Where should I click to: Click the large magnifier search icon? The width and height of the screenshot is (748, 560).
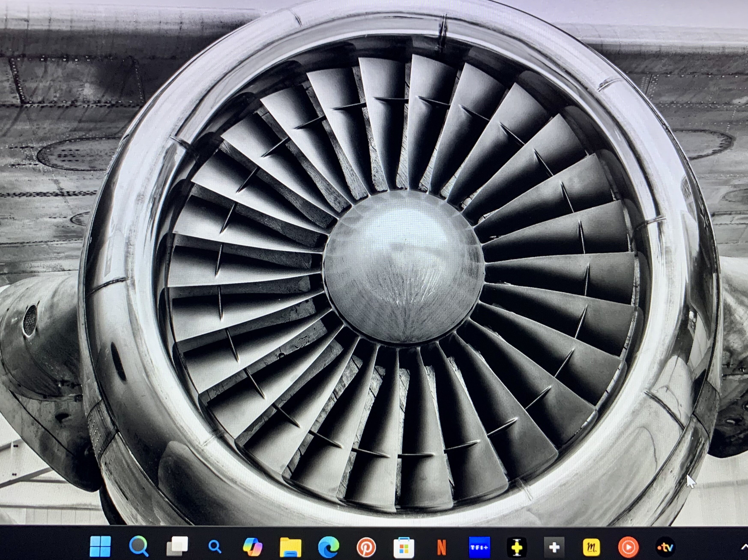(x=139, y=547)
